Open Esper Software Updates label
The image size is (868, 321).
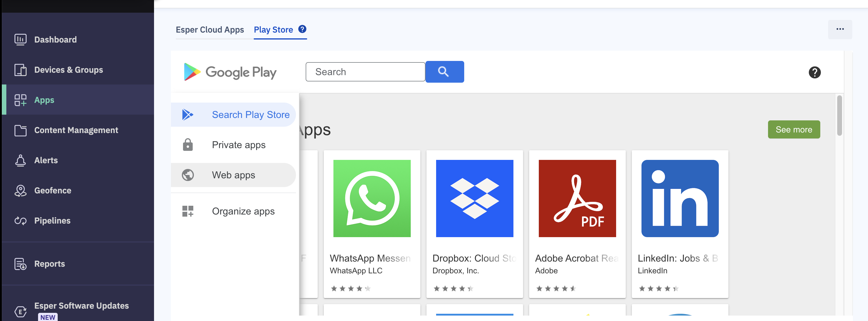click(x=82, y=306)
